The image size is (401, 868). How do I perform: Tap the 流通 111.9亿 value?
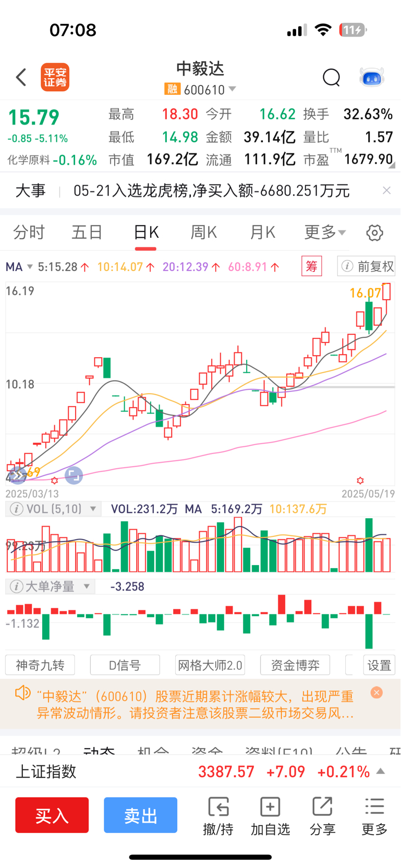[x=270, y=159]
